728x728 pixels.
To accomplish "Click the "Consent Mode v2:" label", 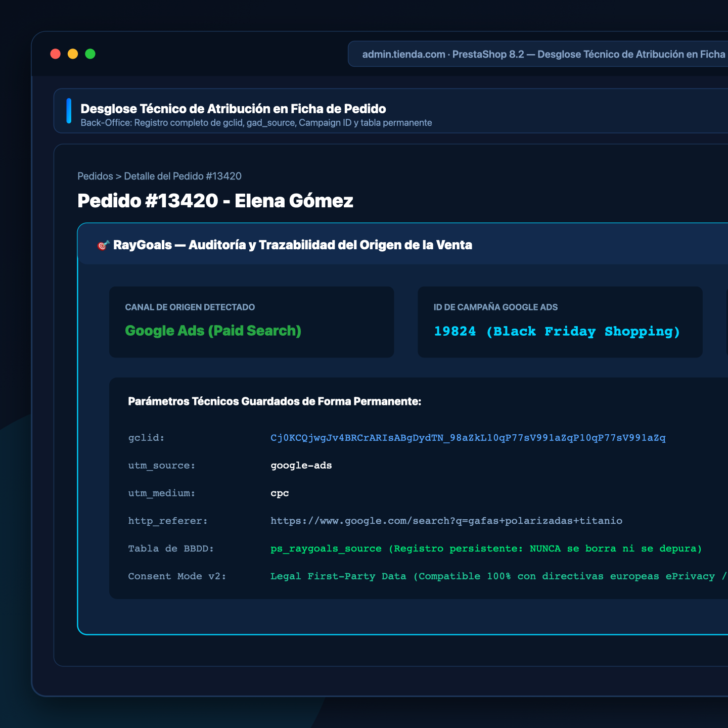I will pos(177,577).
